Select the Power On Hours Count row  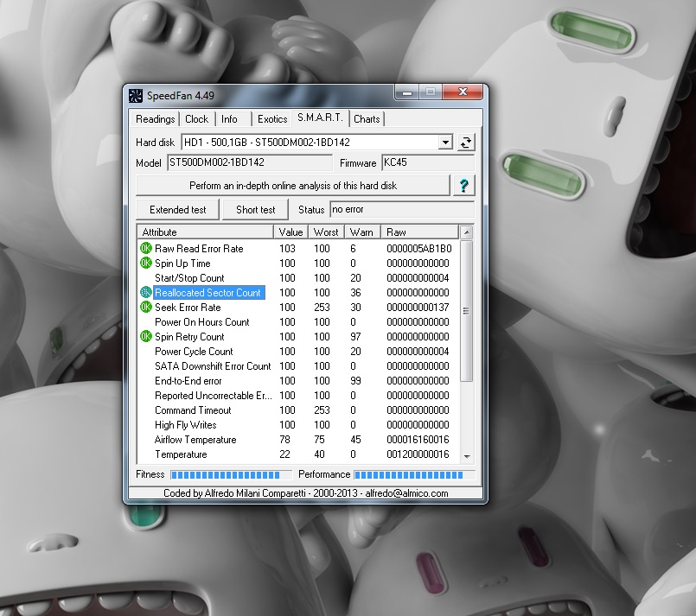pyautogui.click(x=297, y=321)
